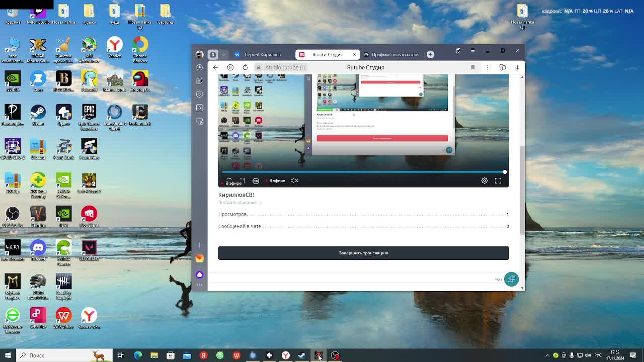The height and width of the screenshot is (362, 644).
Task: Unmute the stream player sound
Action: (x=294, y=180)
